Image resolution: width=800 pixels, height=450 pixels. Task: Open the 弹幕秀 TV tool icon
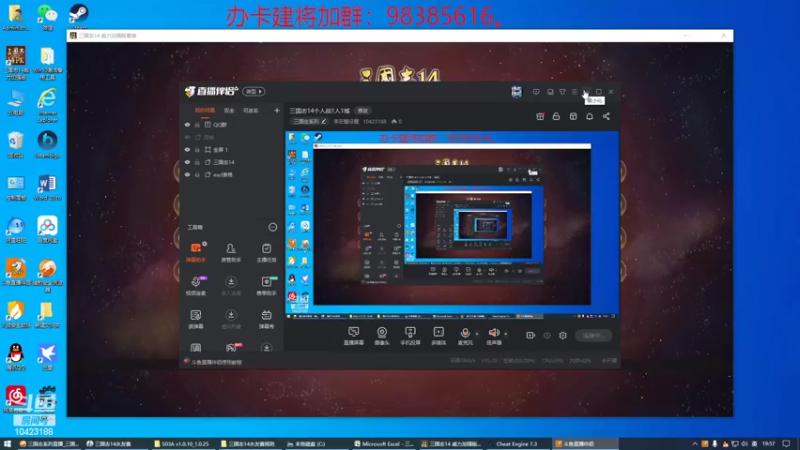(266, 319)
